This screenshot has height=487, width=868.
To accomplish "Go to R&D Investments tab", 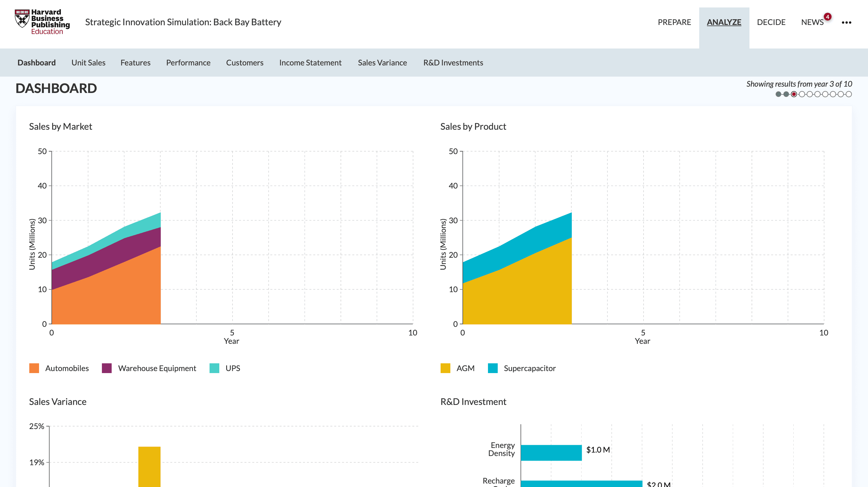I will (453, 63).
